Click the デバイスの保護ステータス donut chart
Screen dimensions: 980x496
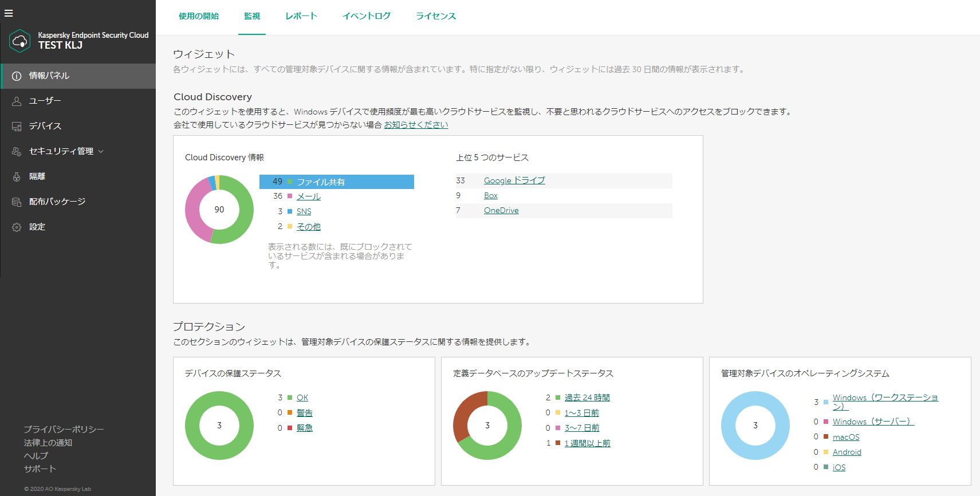219,426
